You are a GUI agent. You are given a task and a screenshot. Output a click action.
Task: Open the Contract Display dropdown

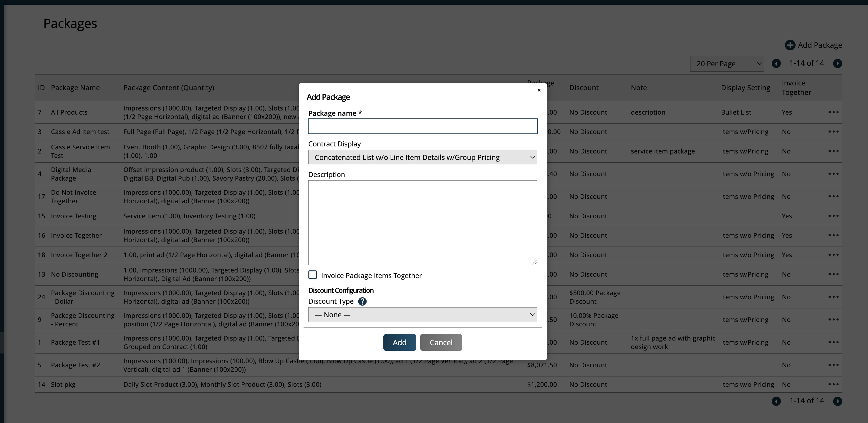[423, 157]
